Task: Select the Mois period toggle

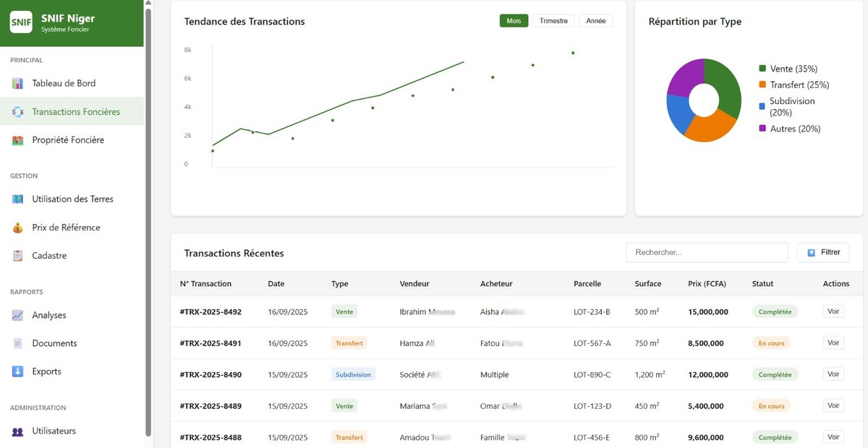Action: 514,21
